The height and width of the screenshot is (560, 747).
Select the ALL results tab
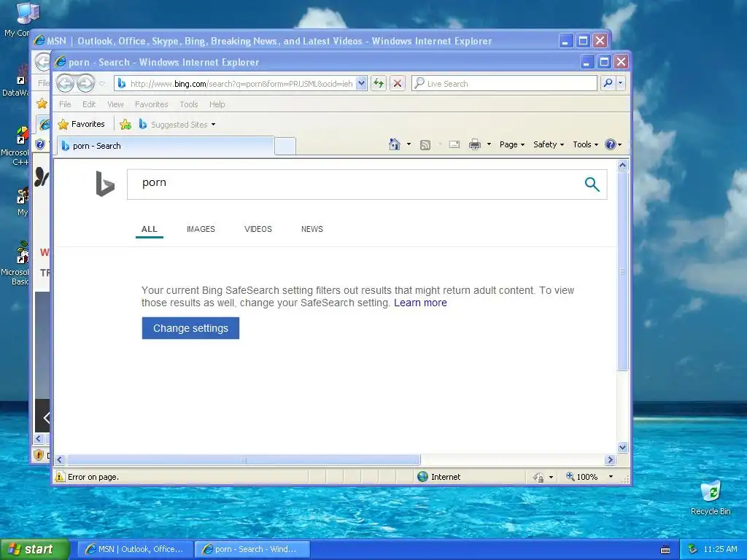tap(149, 229)
